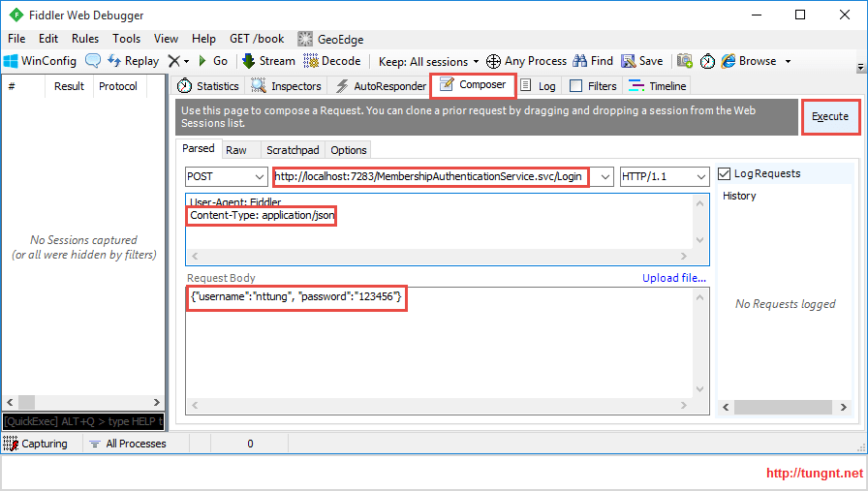
Task: Switch to the Log tab
Action: [539, 86]
